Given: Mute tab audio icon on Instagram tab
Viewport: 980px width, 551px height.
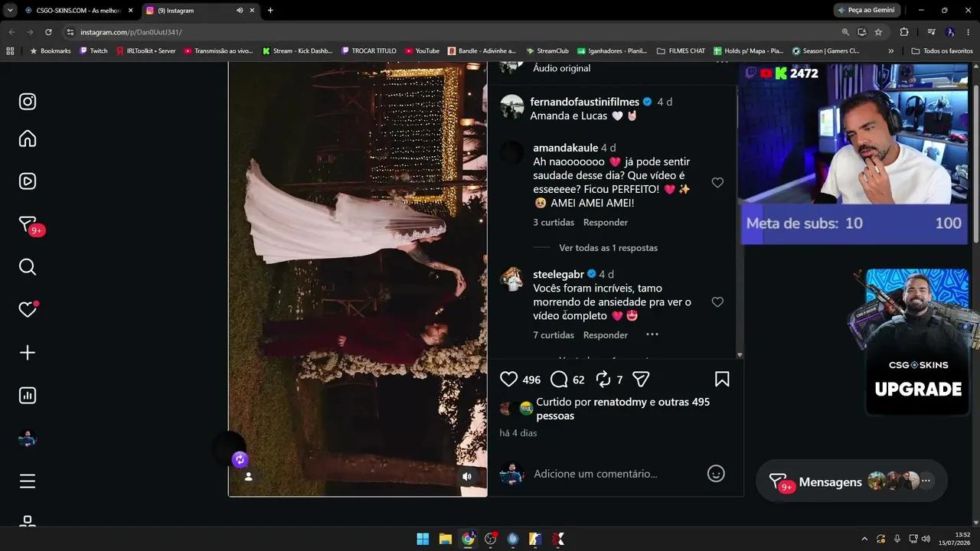Looking at the screenshot, I should (240, 11).
